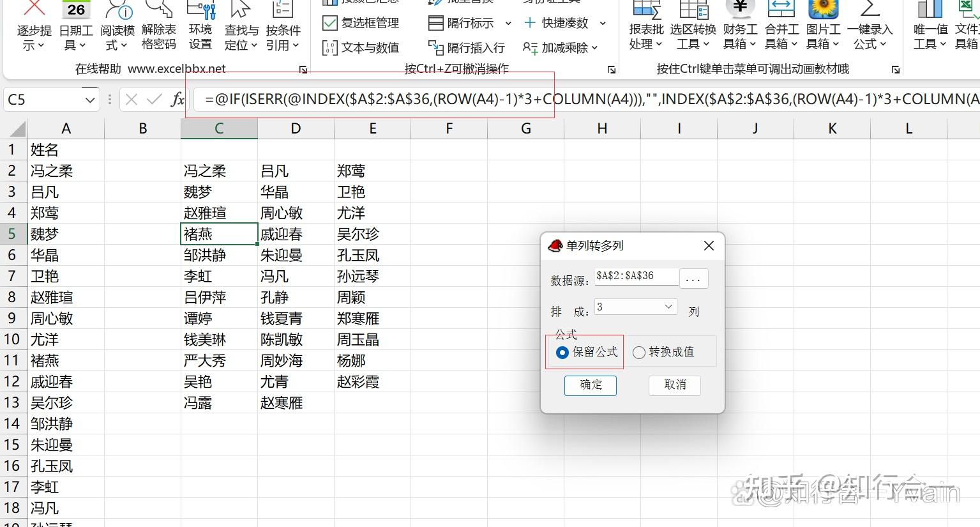Viewport: 980px width, 527px height.
Task: Click 确定 in 单列转多列 dialog
Action: tap(591, 385)
